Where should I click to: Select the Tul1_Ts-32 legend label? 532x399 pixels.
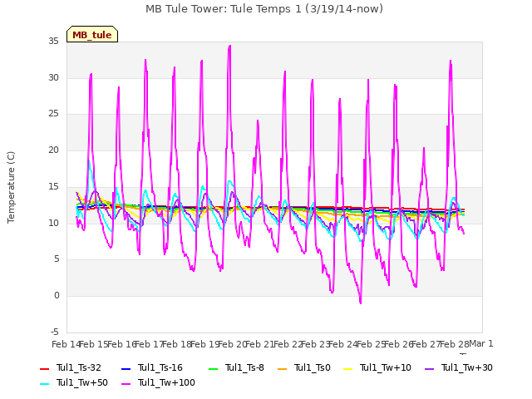tap(79, 367)
